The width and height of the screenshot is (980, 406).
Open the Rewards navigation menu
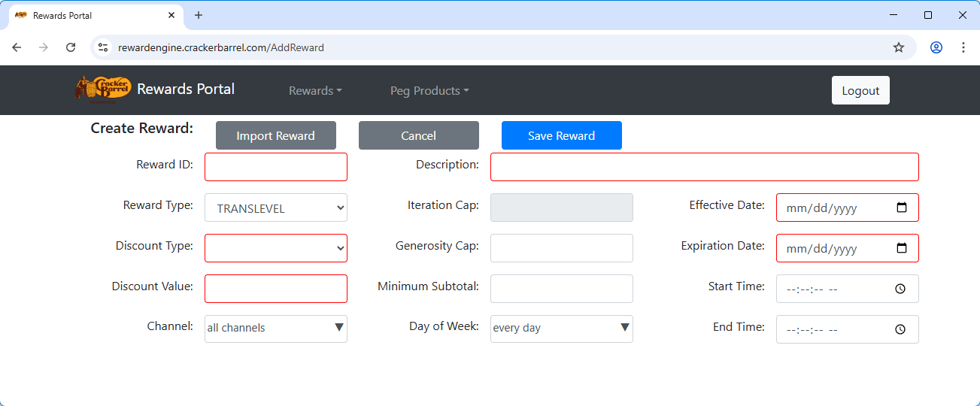coord(315,91)
